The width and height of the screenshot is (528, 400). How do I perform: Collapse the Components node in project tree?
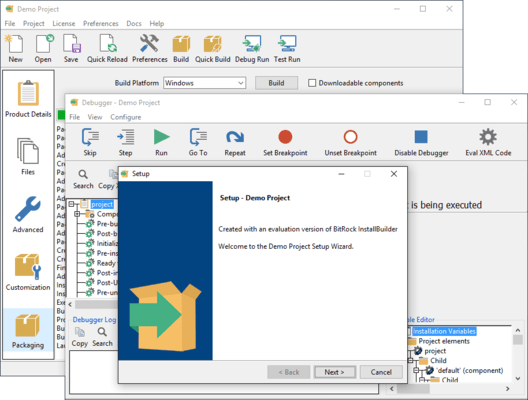click(77, 214)
